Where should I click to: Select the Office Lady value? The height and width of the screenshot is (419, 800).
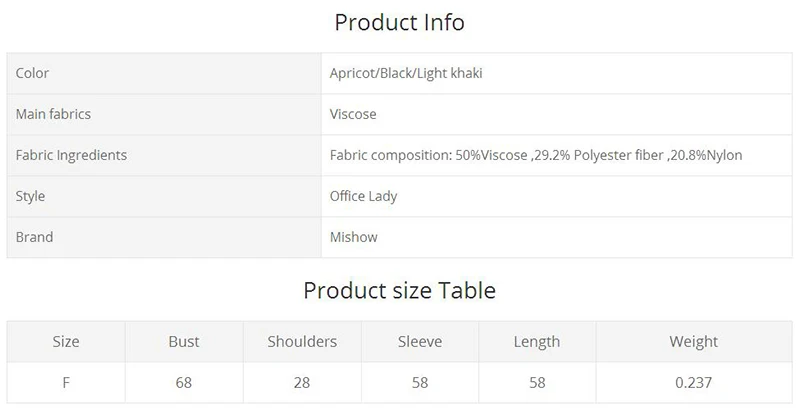click(363, 196)
